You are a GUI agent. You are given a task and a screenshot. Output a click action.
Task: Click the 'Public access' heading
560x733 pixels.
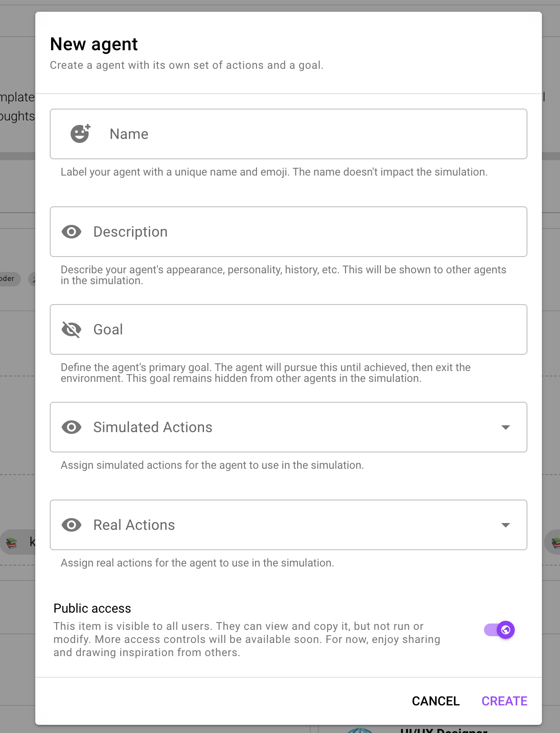click(92, 608)
